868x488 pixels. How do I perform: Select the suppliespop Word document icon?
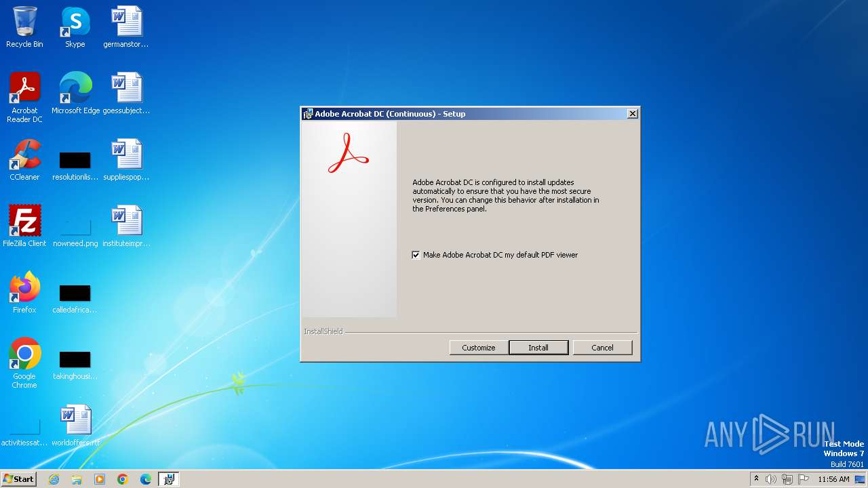pyautogui.click(x=126, y=160)
